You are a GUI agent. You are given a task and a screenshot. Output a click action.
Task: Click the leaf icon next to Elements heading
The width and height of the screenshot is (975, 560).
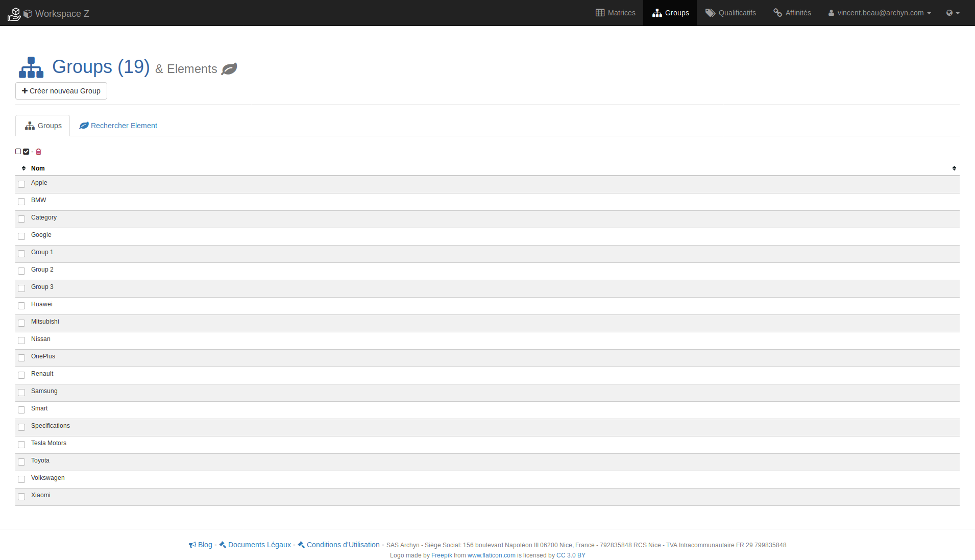pos(229,69)
